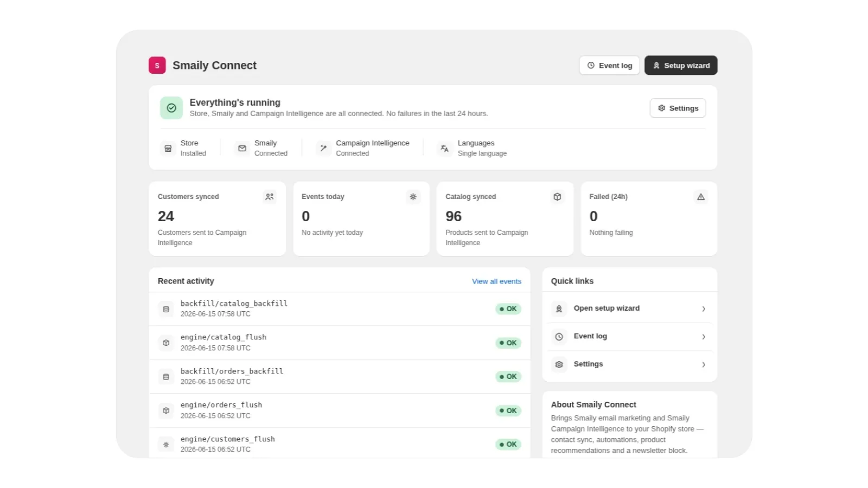Click the Languages translate icon

point(445,148)
